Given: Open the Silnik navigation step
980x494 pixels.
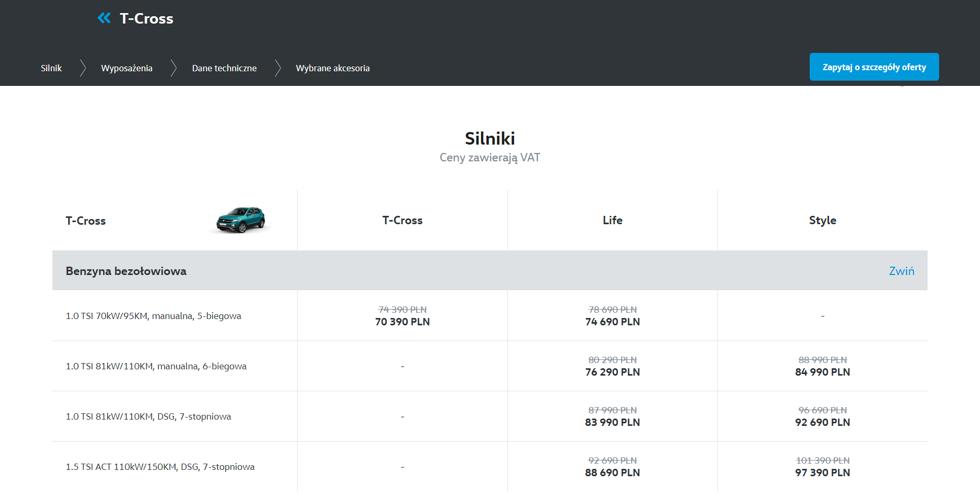Looking at the screenshot, I should 51,68.
